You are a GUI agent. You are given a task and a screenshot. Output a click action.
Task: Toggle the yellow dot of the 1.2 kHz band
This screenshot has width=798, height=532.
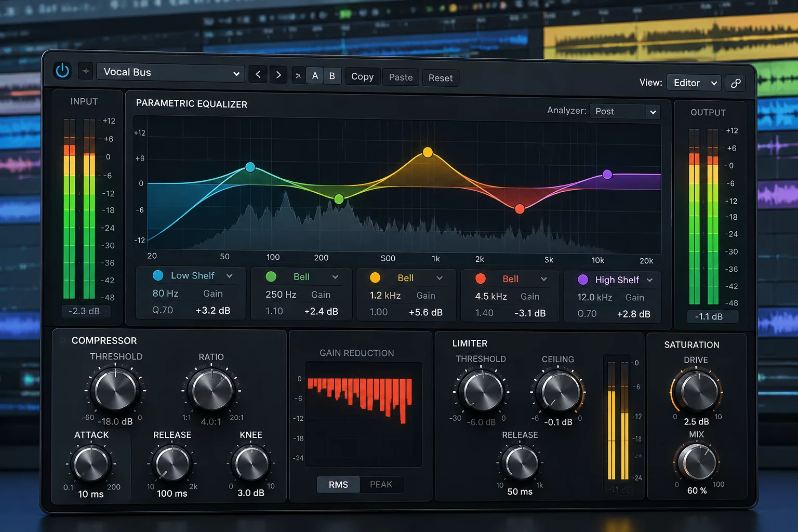click(x=375, y=277)
